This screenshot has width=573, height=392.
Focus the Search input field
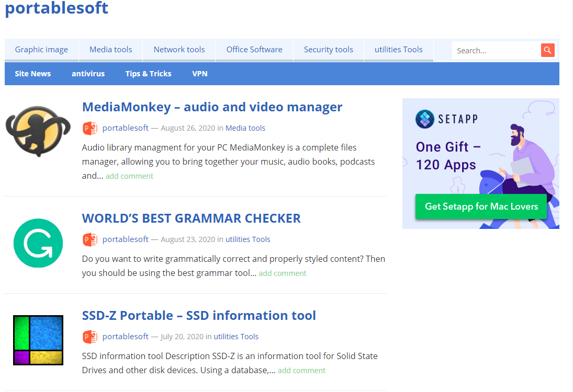coord(496,50)
